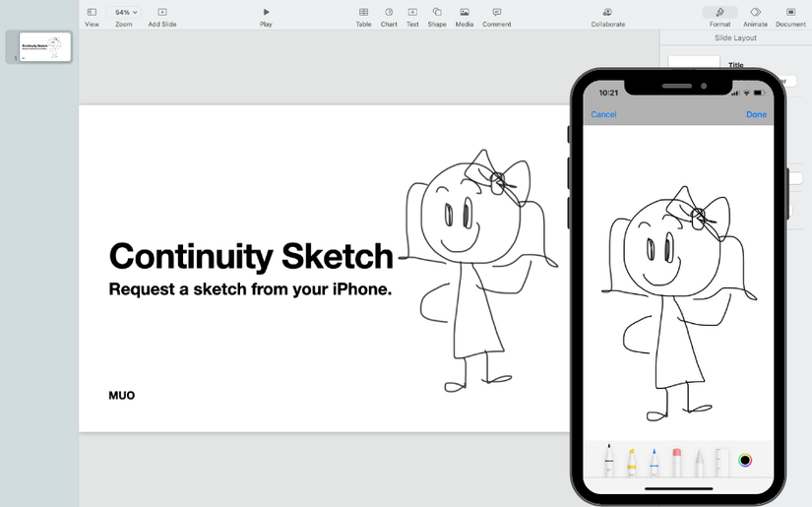Screen dimensions: 812x507
Task: Click the 'Request a sketch from your iPhone.' subtitle
Action: tap(250, 289)
